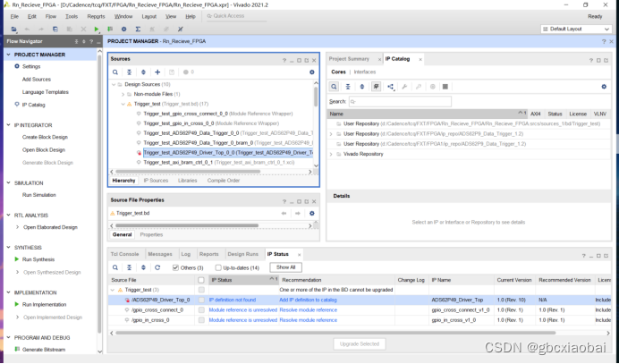Click the Upgrade Selected button

point(360,343)
